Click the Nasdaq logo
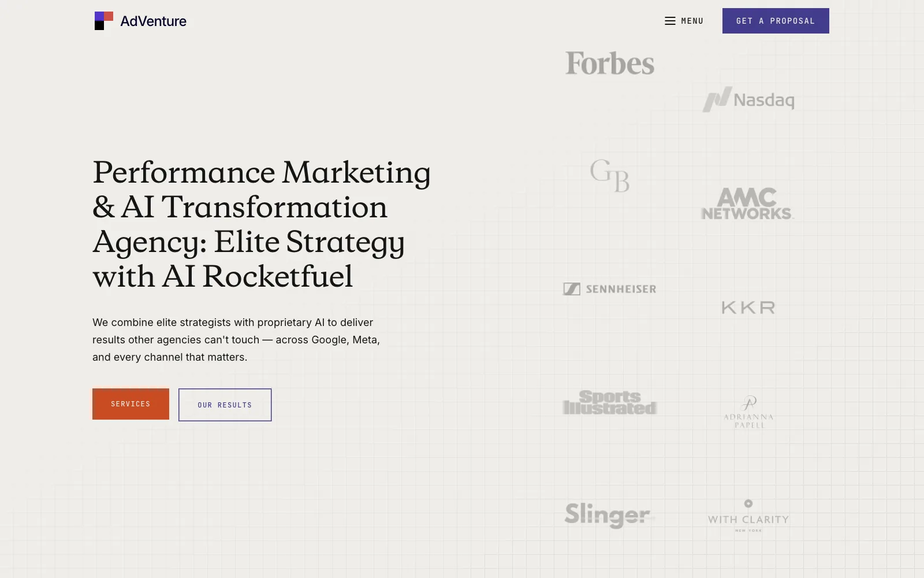Screen dimensions: 924x578 (x=748, y=99)
